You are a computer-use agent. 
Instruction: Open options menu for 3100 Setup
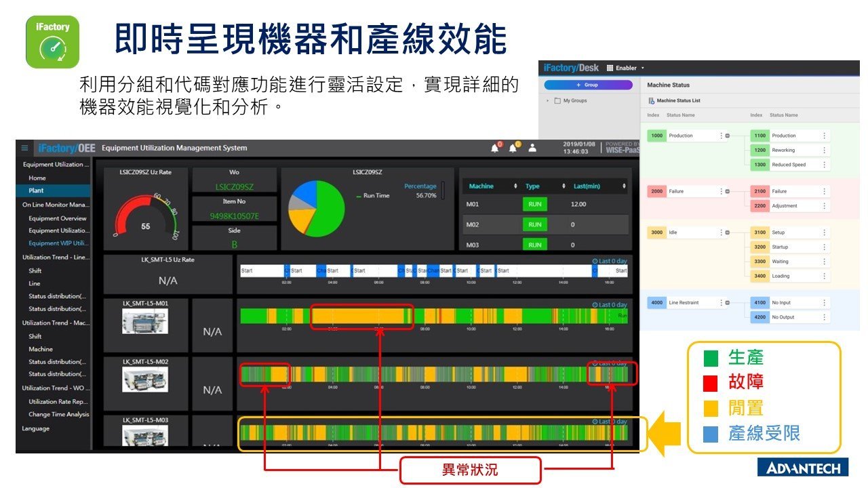point(825,232)
